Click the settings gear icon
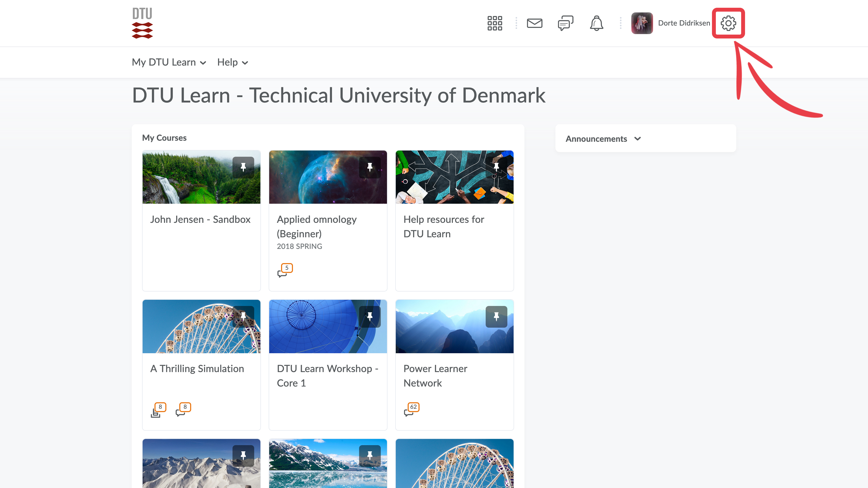The width and height of the screenshot is (868, 488). [x=728, y=23]
